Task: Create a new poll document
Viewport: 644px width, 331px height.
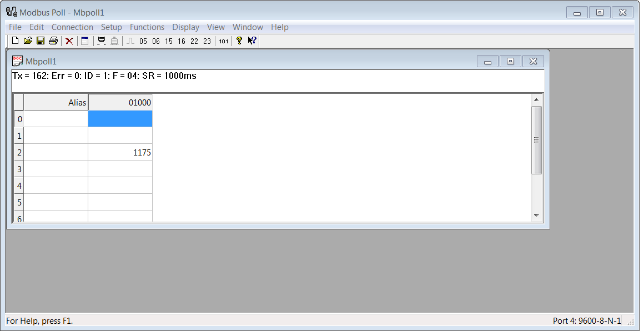Action: pyautogui.click(x=15, y=41)
